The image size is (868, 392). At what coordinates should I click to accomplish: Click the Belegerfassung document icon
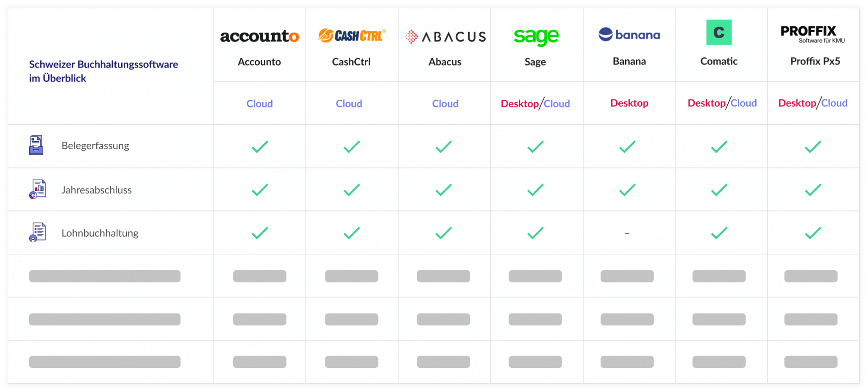(36, 145)
